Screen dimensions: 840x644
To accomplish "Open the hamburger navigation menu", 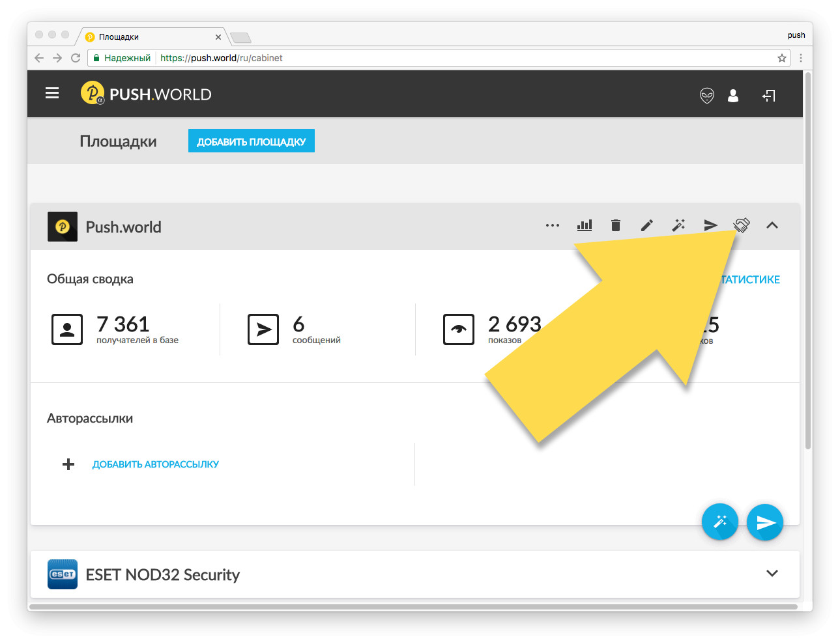I will tap(52, 94).
